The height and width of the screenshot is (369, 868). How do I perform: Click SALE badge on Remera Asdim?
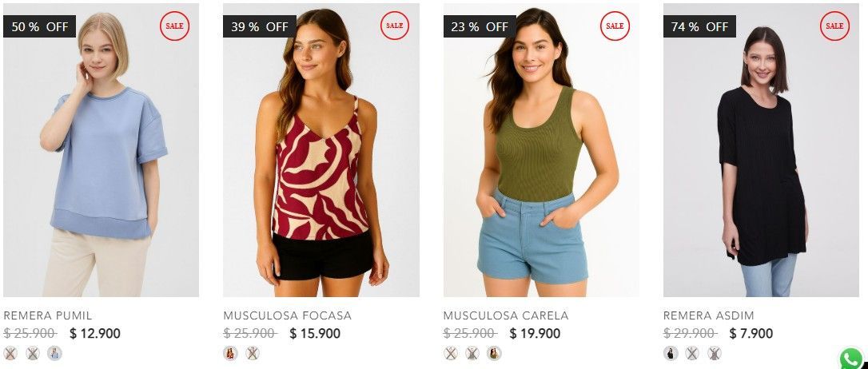pyautogui.click(x=834, y=26)
